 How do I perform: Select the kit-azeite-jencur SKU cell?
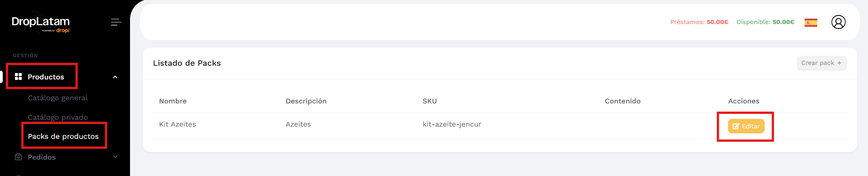coord(452,124)
